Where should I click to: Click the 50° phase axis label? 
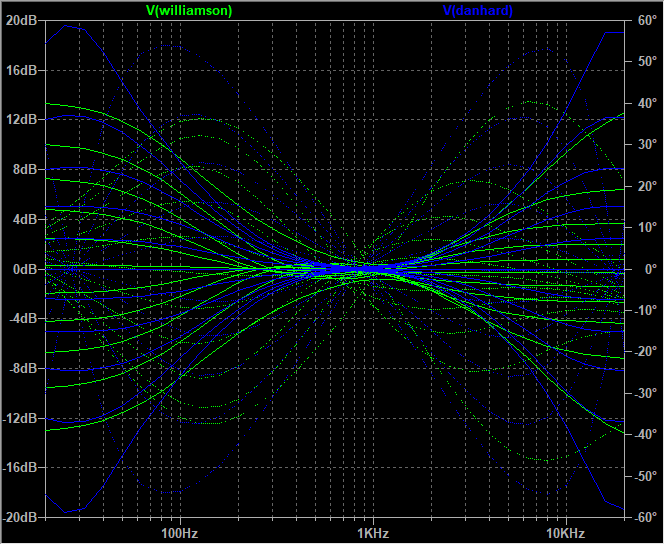point(647,61)
